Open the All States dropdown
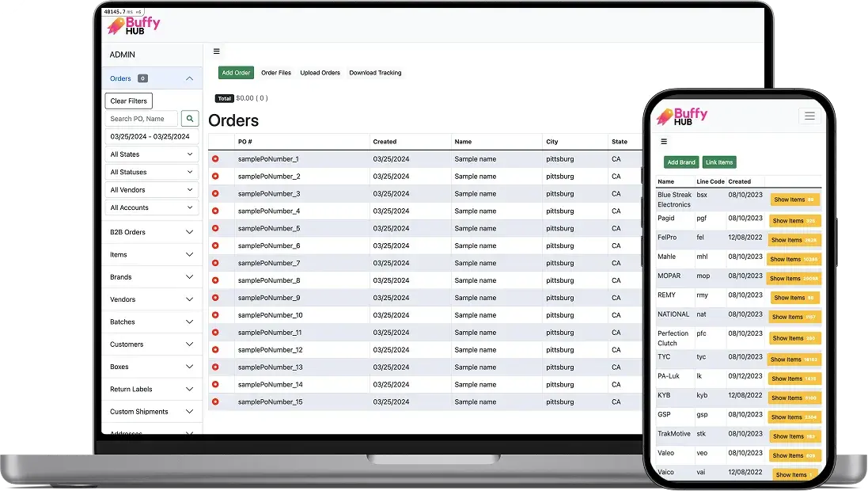The width and height of the screenshot is (868, 491). pos(152,154)
